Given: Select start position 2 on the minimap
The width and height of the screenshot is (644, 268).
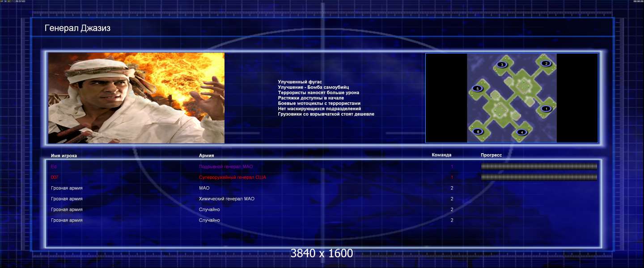Looking at the screenshot, I should click(x=546, y=63).
